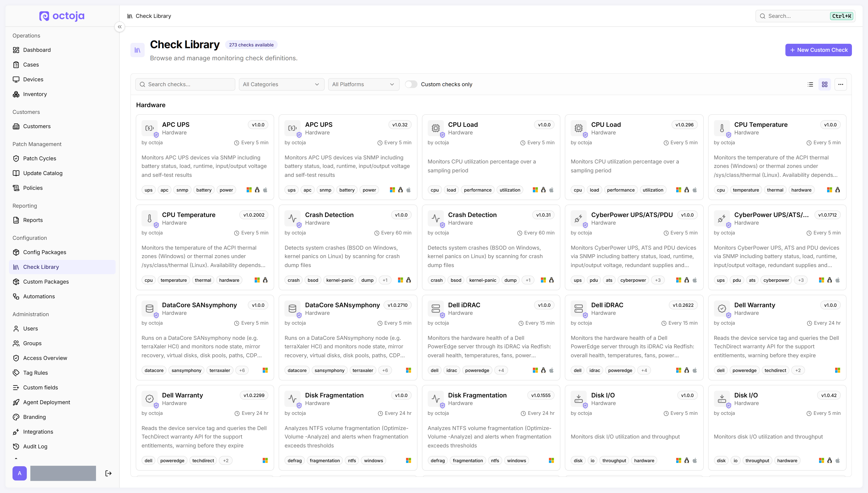Toggle the Custom checks only switch
Image resolution: width=868 pixels, height=493 pixels.
(411, 84)
